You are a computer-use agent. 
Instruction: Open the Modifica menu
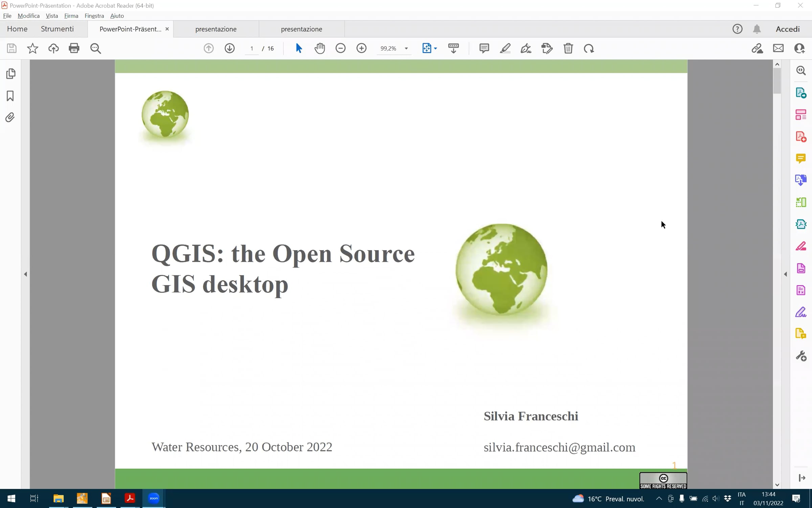point(28,16)
